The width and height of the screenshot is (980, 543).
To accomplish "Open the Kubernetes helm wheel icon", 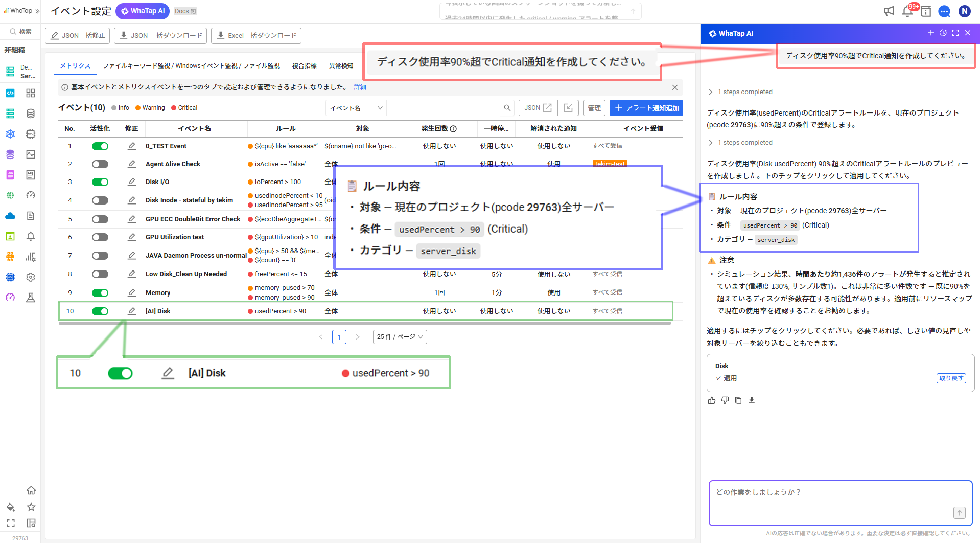I will coord(10,134).
